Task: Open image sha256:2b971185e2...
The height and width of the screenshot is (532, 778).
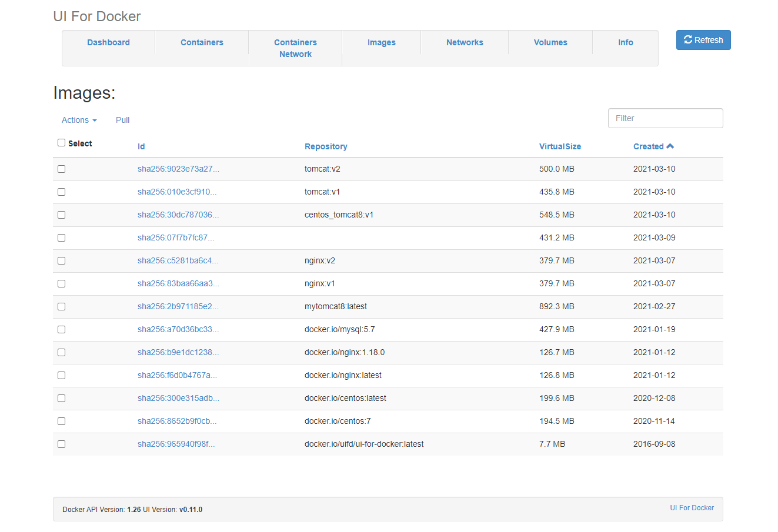Action: [178, 306]
